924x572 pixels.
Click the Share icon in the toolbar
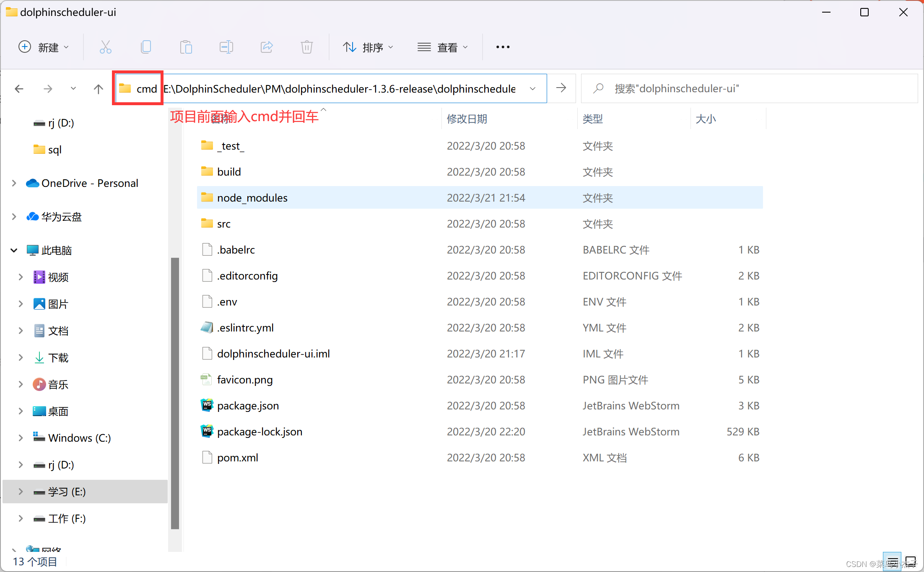[266, 47]
